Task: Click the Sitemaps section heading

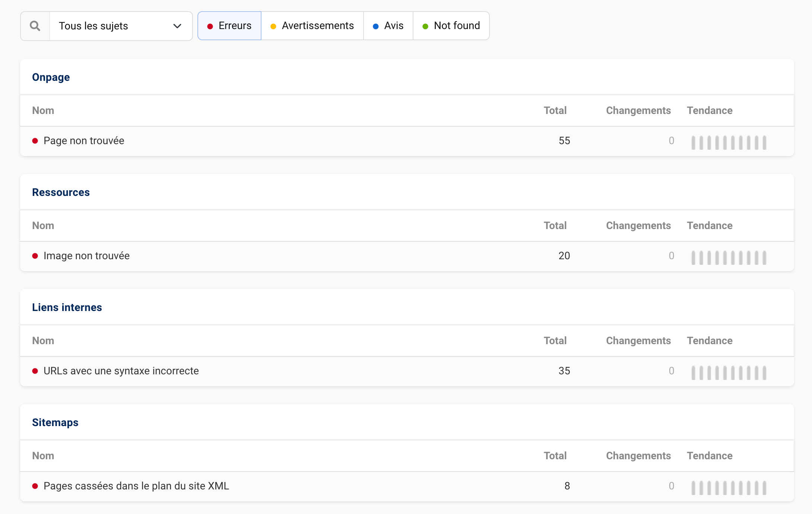Action: click(x=55, y=422)
